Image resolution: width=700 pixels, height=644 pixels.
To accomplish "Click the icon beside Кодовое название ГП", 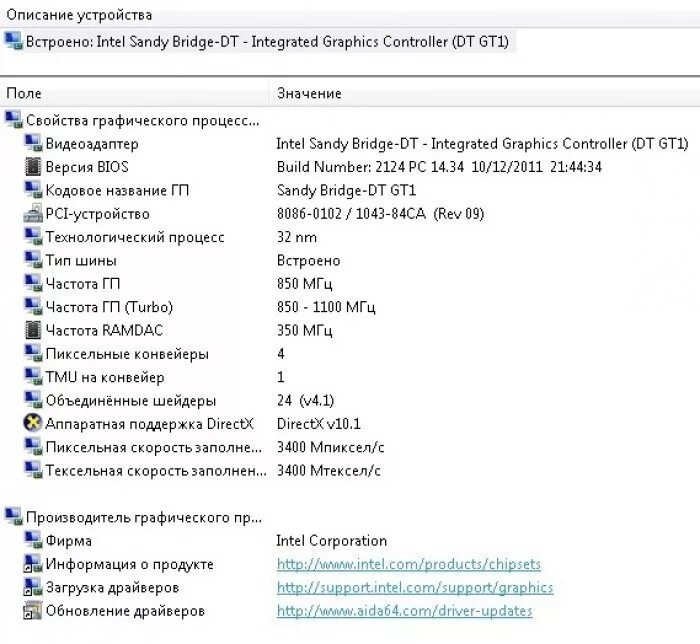I will point(33,190).
